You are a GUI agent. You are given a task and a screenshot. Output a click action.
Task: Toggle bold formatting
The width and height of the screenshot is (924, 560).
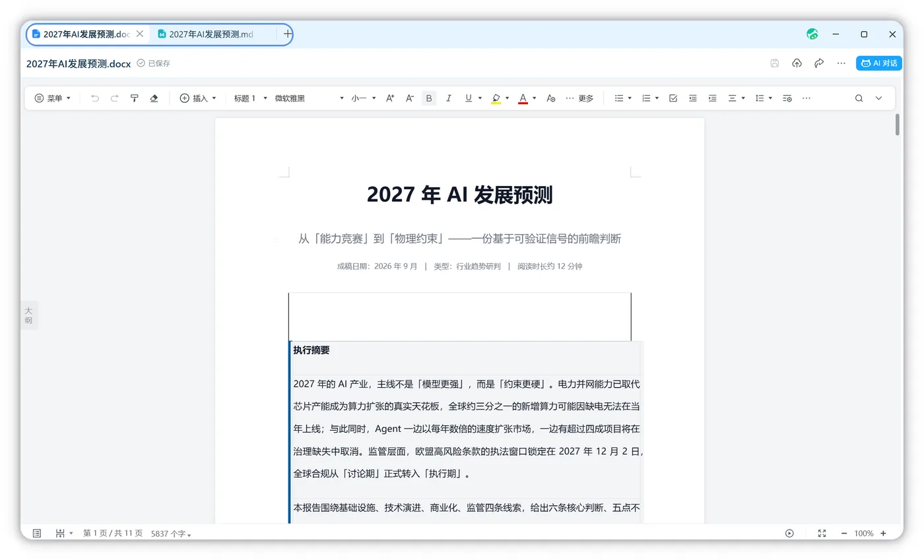[x=429, y=98]
